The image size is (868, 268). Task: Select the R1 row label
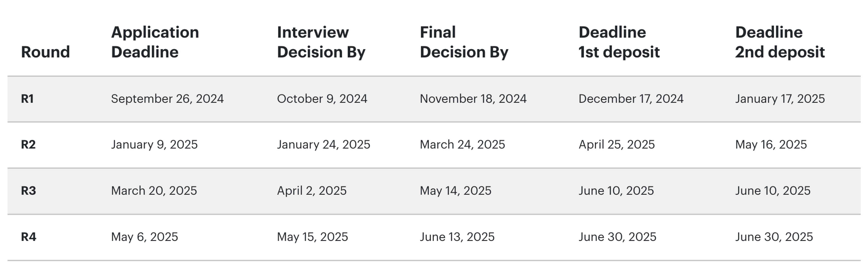(x=27, y=99)
